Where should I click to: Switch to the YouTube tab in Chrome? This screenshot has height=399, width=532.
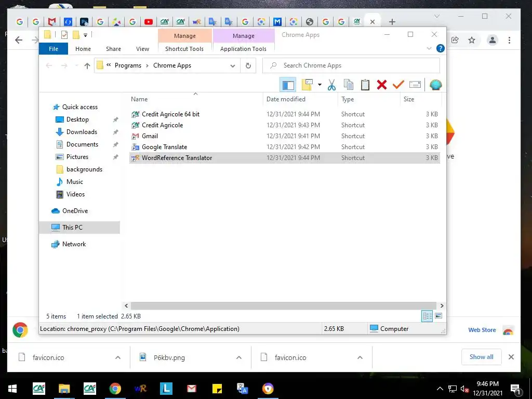(x=148, y=22)
